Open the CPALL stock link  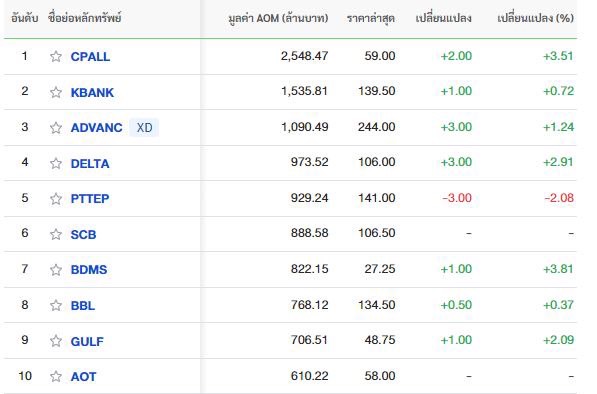90,57
